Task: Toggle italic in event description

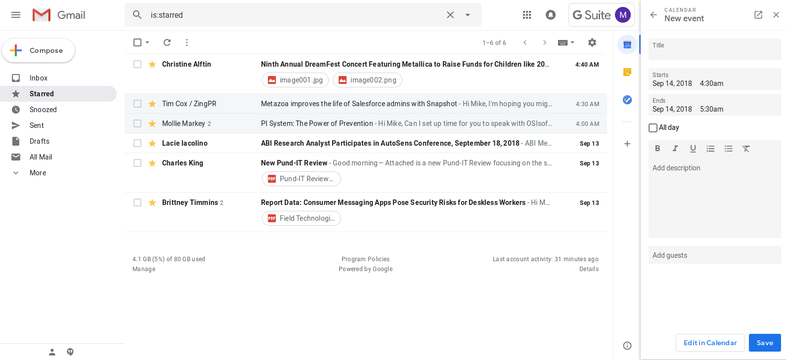Action: [675, 148]
